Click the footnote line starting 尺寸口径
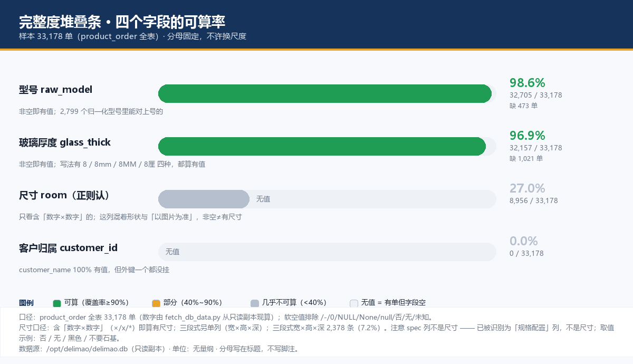This screenshot has width=633, height=364. (x=316, y=328)
